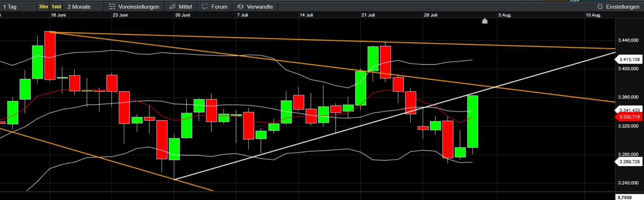Click the 3.240,000 axis value
This screenshot has width=644, height=200.
click(x=628, y=183)
